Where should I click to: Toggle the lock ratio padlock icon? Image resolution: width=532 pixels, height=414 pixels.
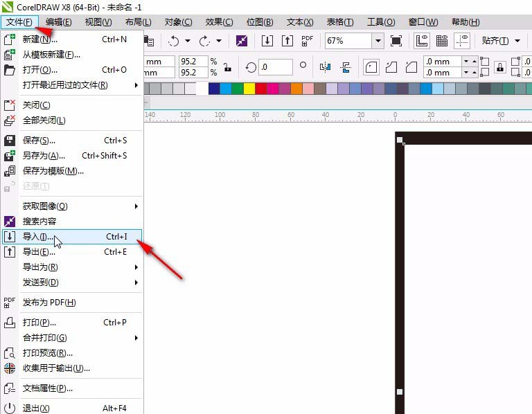[x=227, y=66]
